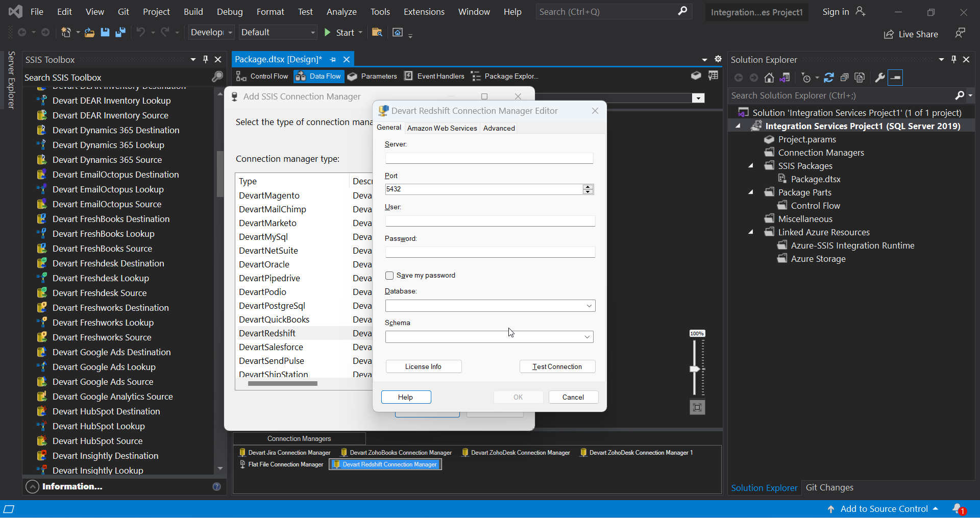Click Cancel in Redshift editor
This screenshot has height=518, width=980.
(573, 397)
